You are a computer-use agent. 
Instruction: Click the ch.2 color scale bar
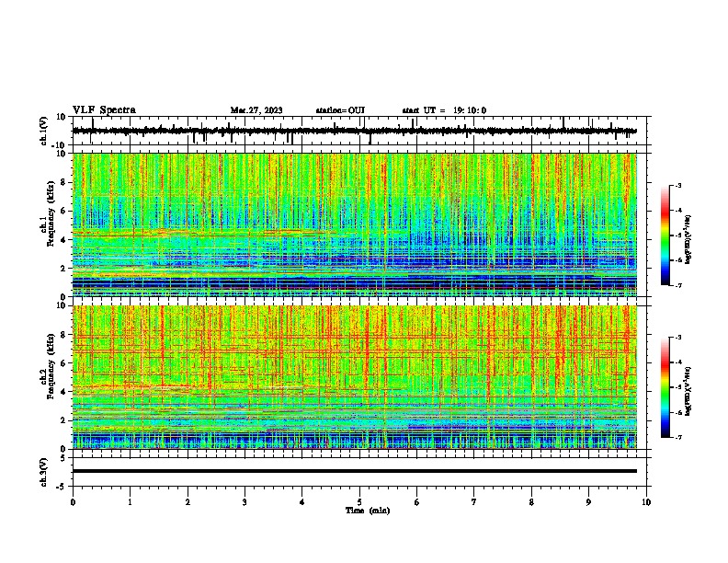point(665,387)
